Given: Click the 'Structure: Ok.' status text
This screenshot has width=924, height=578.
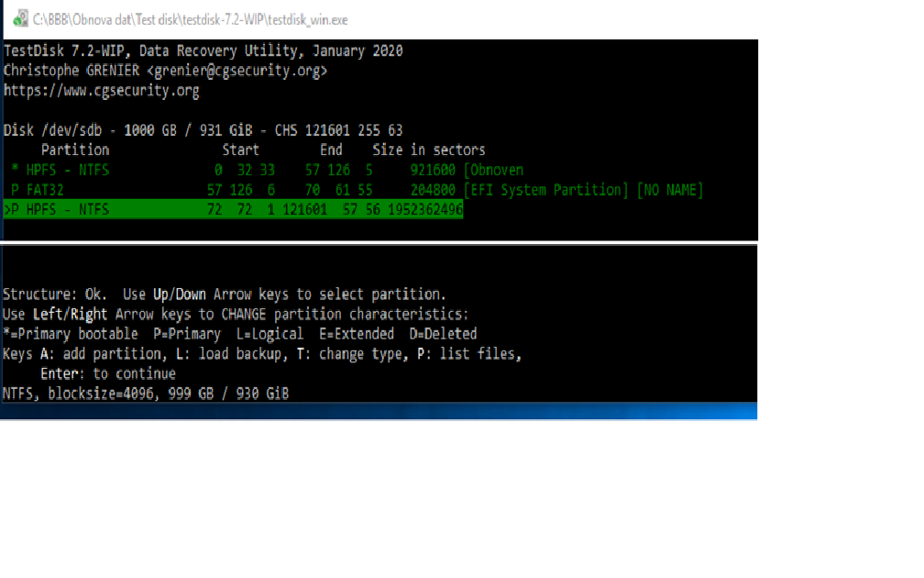Looking at the screenshot, I should point(55,295).
